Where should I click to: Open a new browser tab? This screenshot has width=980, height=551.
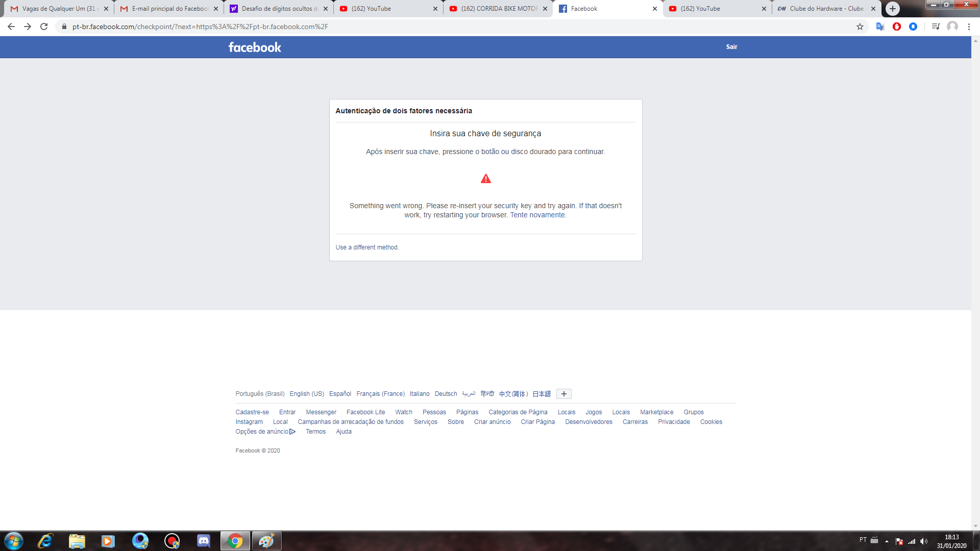tap(893, 9)
